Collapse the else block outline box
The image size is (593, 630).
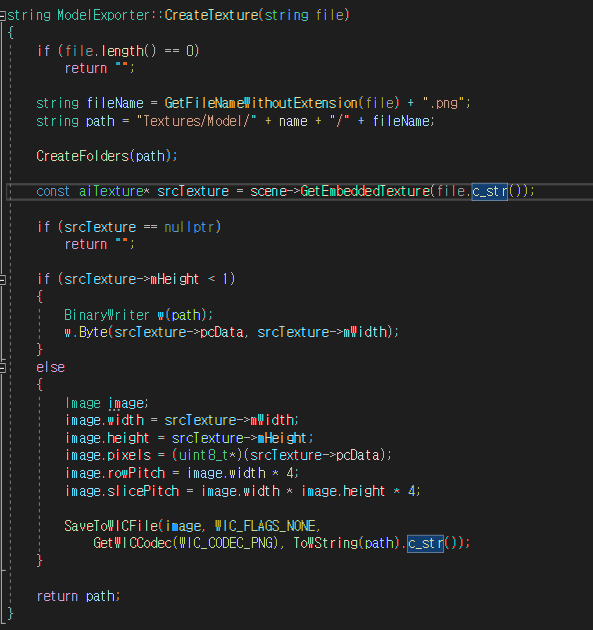pos(2,368)
